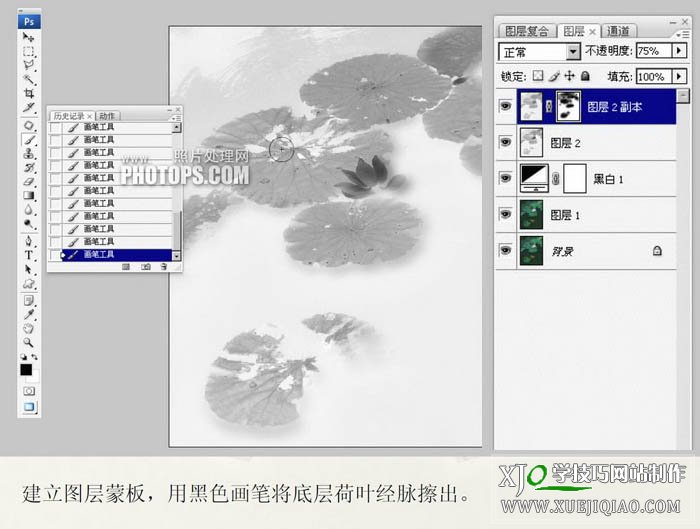
Task: Click the fill value 100% field
Action: click(654, 76)
